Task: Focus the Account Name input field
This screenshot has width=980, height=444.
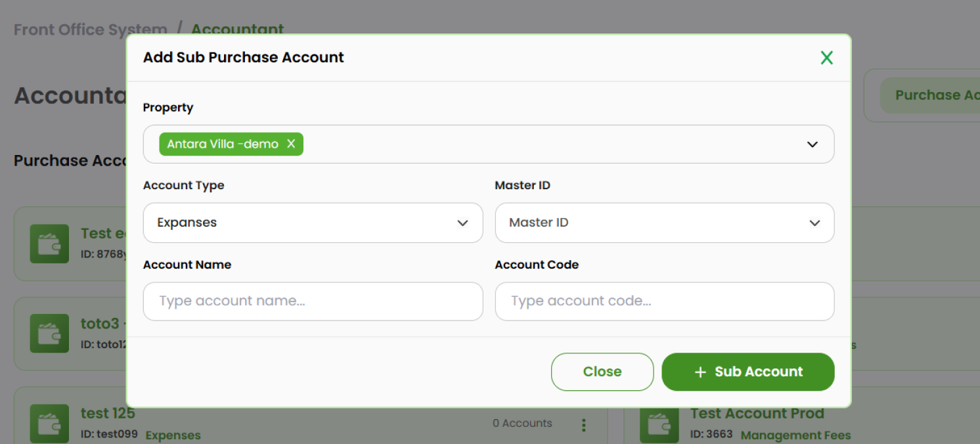Action: point(313,301)
